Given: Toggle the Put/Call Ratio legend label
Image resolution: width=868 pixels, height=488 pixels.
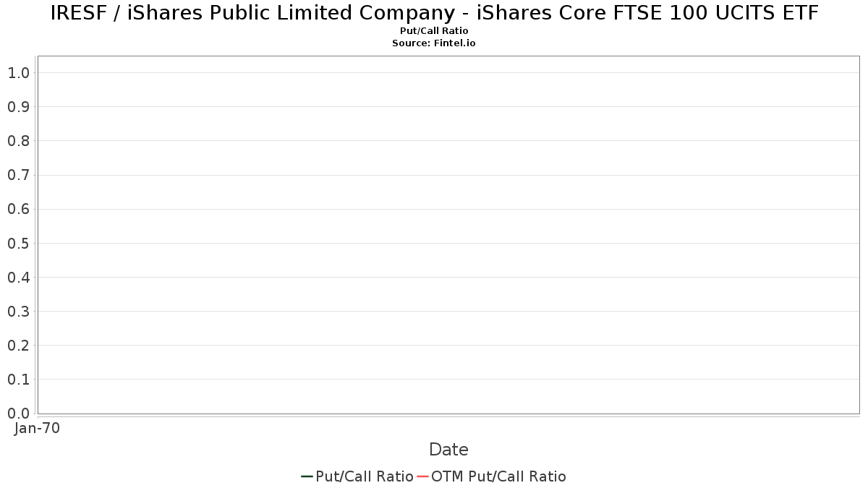Looking at the screenshot, I should pos(365,476).
